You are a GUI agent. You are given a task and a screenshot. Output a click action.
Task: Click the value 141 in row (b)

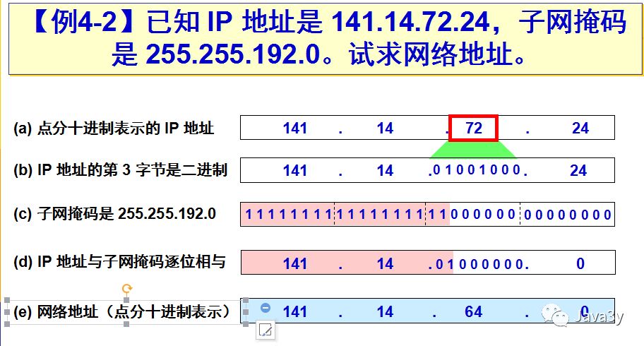pos(295,170)
